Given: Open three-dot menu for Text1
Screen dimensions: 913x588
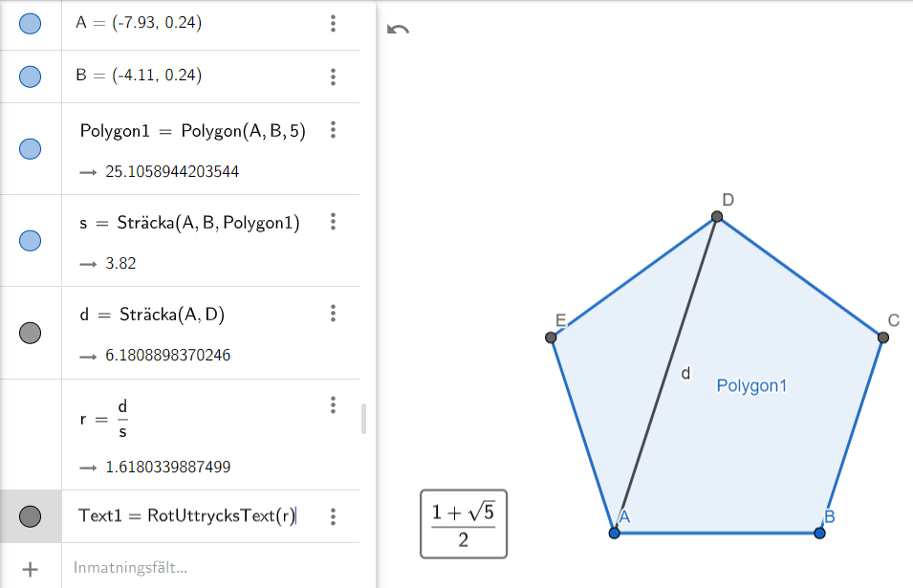Looking at the screenshot, I should (x=333, y=516).
